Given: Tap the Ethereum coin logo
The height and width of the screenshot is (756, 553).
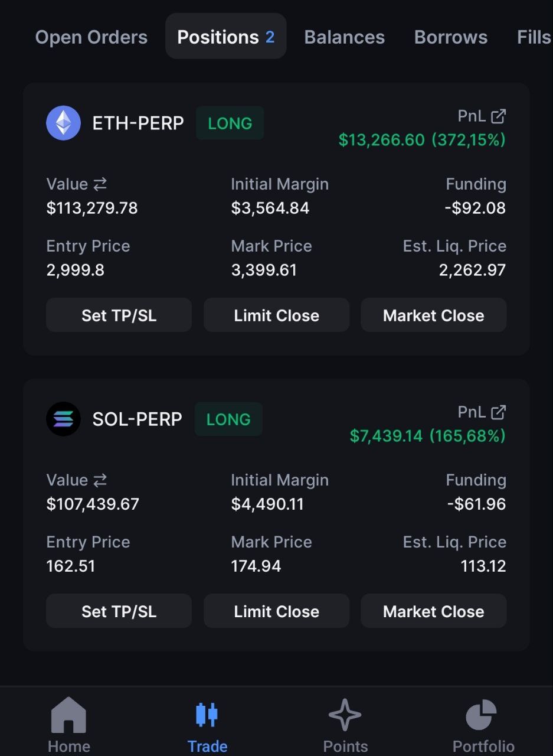Looking at the screenshot, I should (63, 123).
